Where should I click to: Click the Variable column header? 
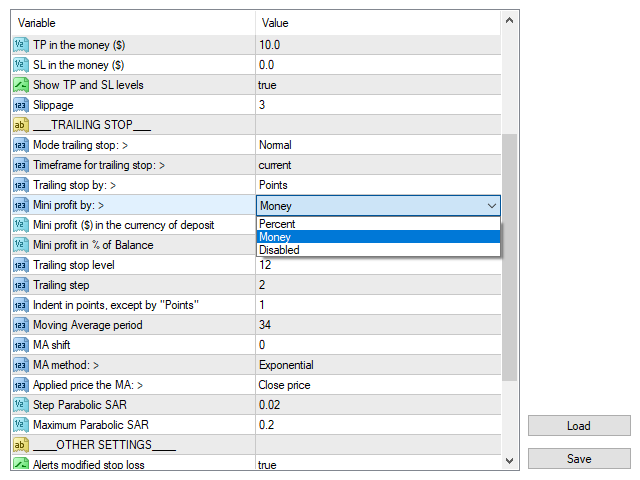[x=133, y=23]
